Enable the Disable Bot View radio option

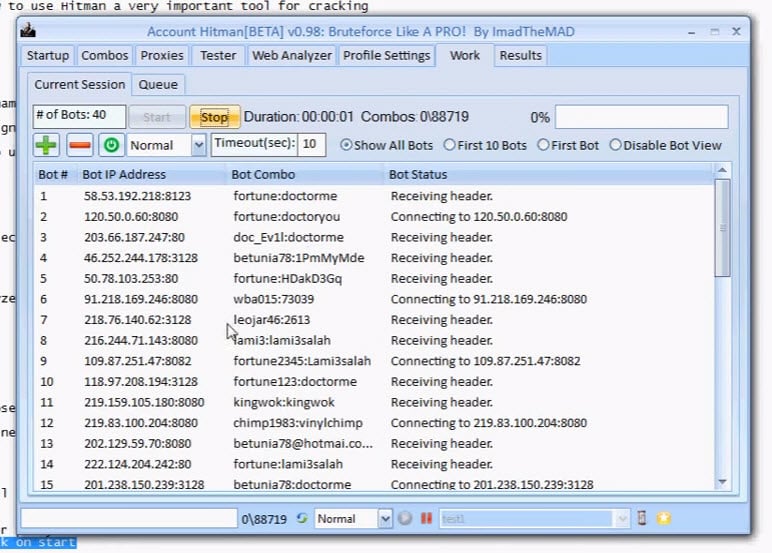[x=666, y=145]
